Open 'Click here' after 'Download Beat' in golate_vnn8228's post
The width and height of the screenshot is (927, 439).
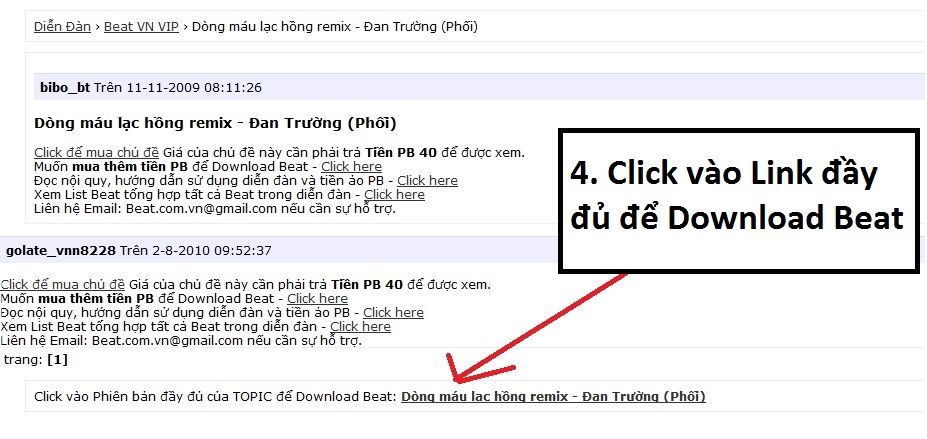317,299
